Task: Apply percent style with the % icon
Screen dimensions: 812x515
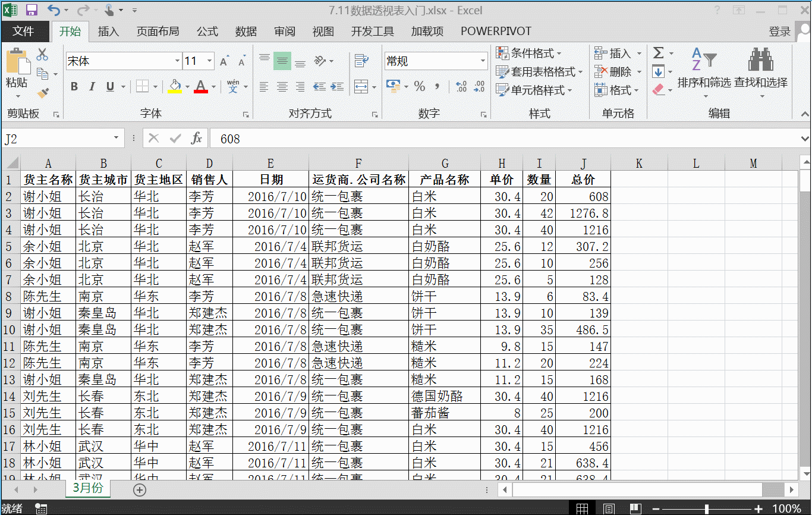Action: [x=420, y=87]
